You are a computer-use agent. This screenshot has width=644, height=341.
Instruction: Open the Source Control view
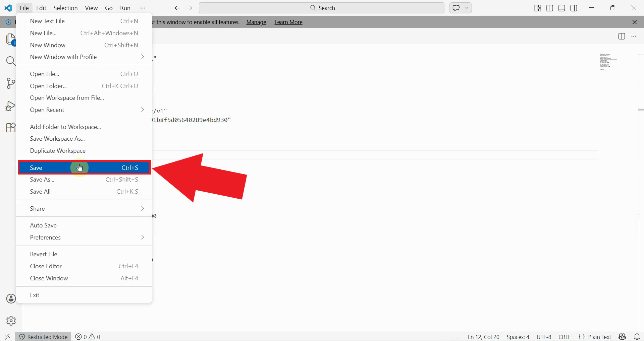tap(11, 83)
